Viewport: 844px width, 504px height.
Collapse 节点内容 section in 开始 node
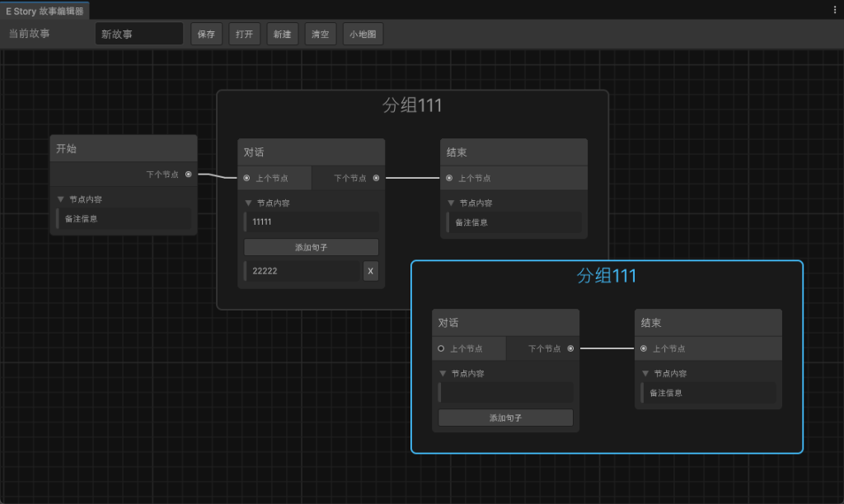[61, 199]
